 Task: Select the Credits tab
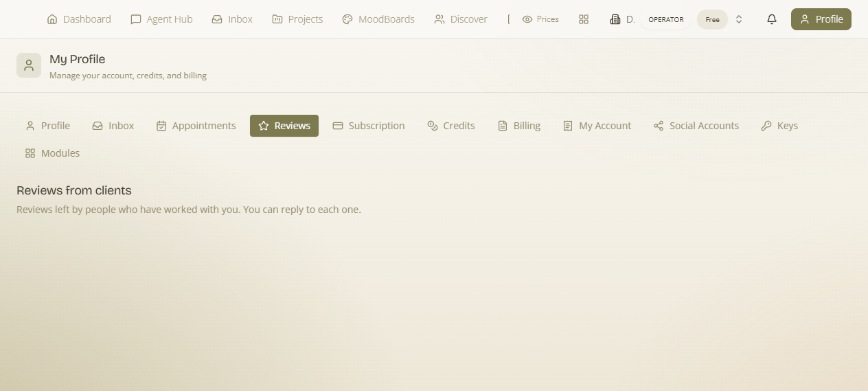coord(451,126)
